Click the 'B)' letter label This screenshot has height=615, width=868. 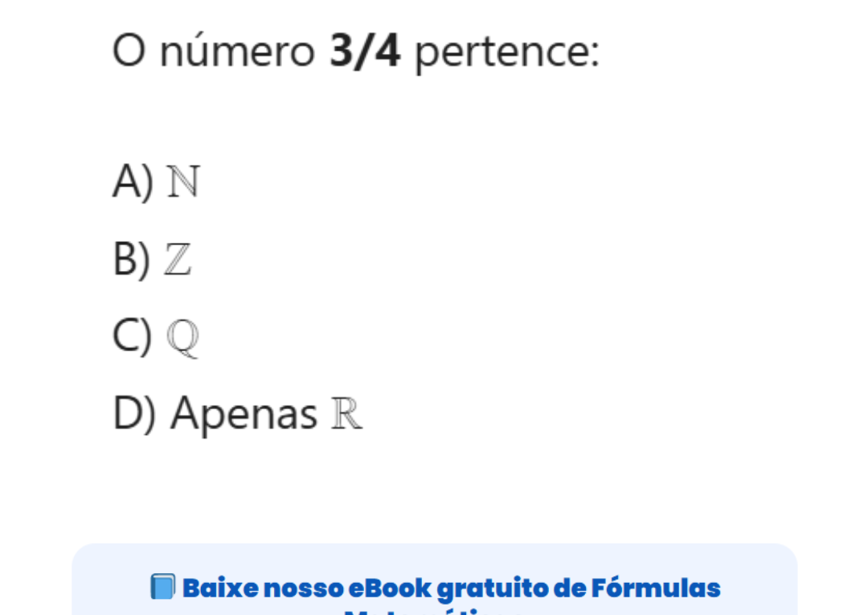[x=132, y=260]
